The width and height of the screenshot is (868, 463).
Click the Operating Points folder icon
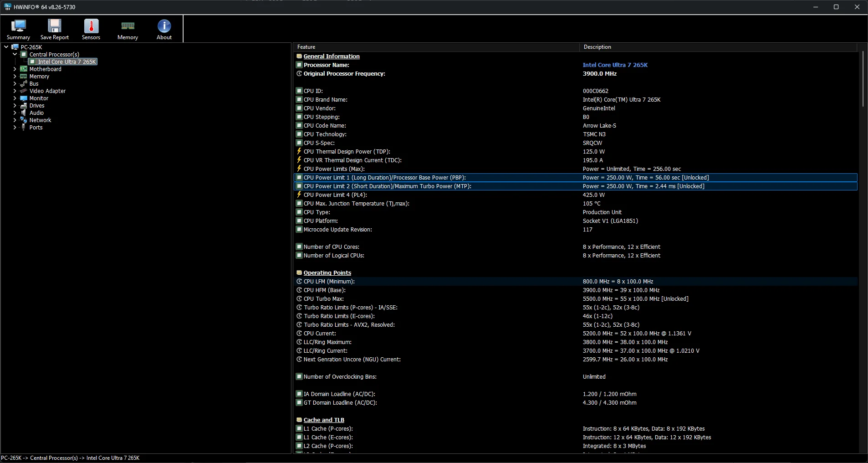coord(299,273)
